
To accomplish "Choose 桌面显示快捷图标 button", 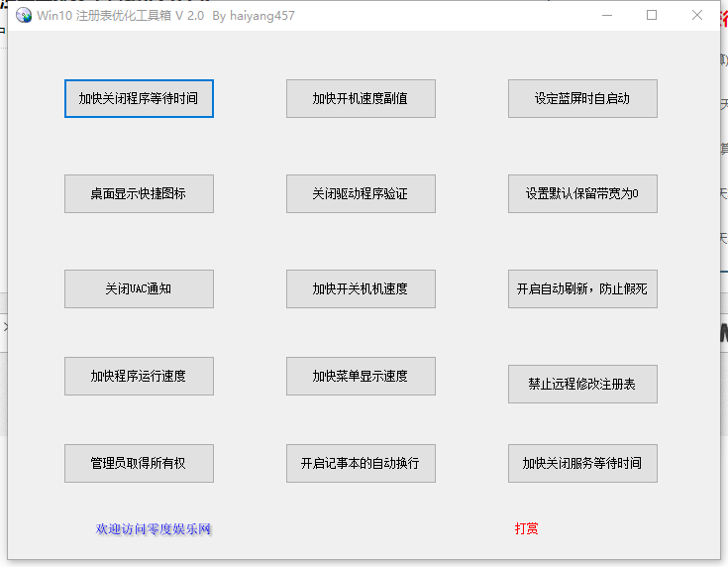I will (x=139, y=194).
